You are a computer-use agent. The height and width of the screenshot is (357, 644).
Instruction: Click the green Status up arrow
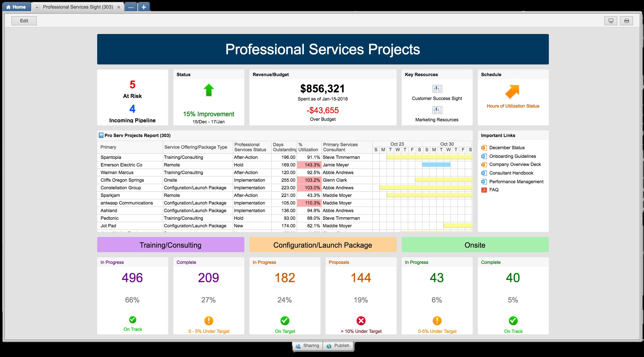[209, 90]
